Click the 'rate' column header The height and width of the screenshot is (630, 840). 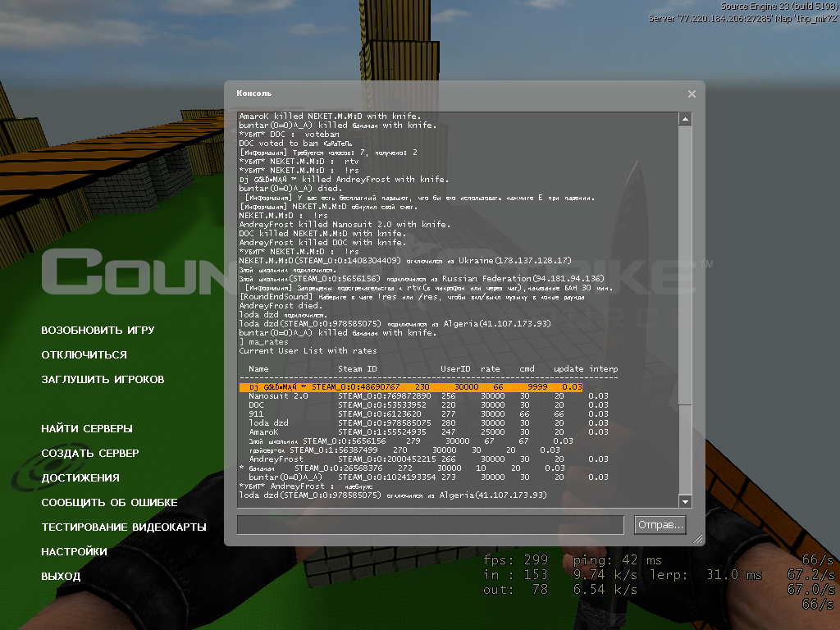tap(491, 369)
